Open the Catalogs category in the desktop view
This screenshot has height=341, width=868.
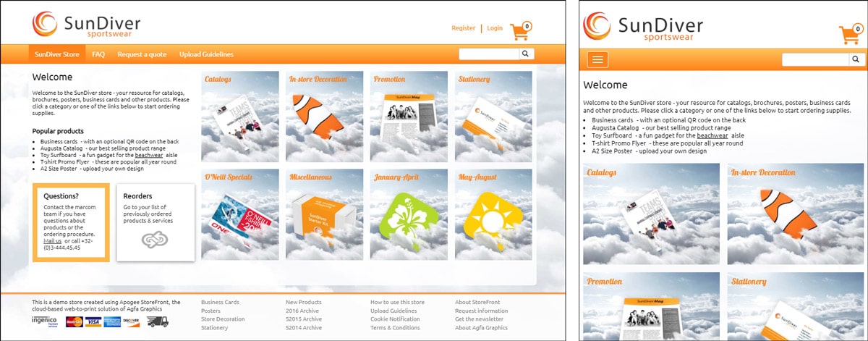pos(240,116)
